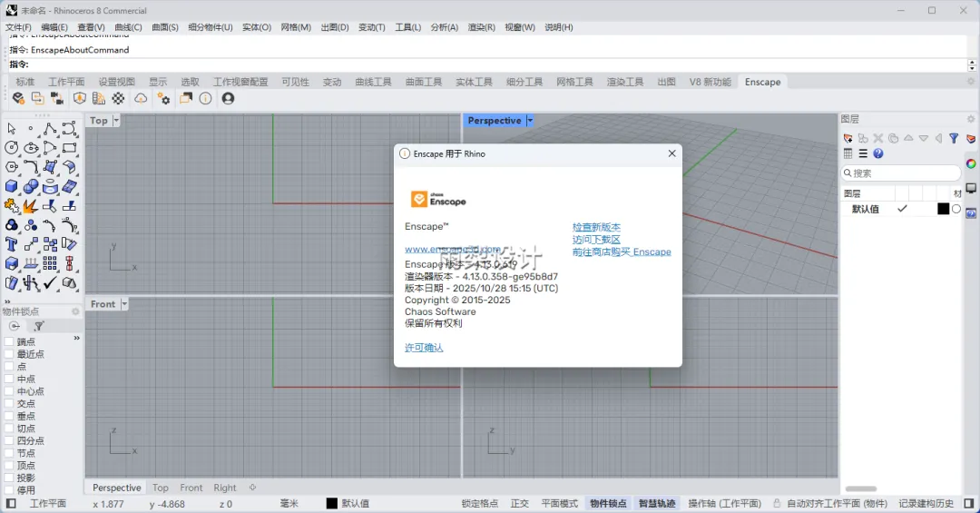Open the display monitor panel tab
The width and height of the screenshot is (980, 513).
(971, 188)
